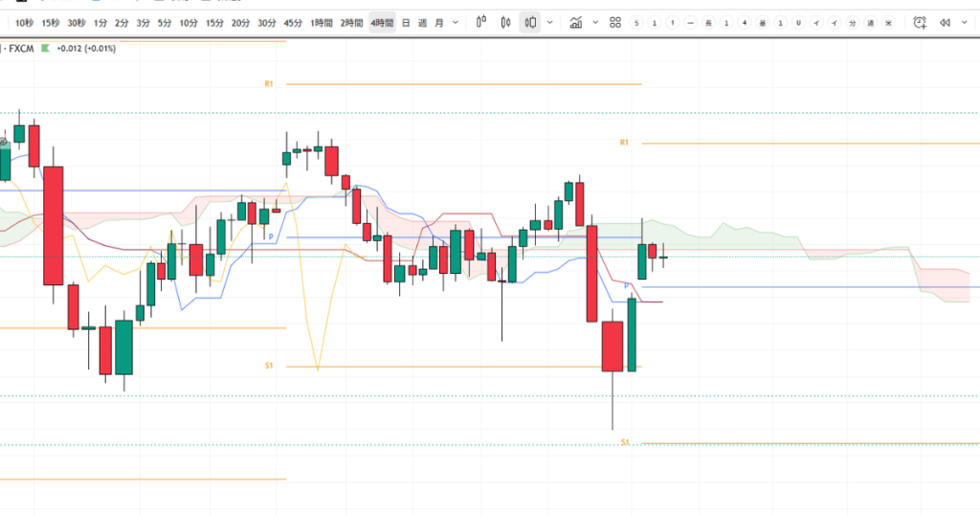The image size is (980, 515).
Task: Expand the chart type dropdown arrow
Action: tap(550, 22)
